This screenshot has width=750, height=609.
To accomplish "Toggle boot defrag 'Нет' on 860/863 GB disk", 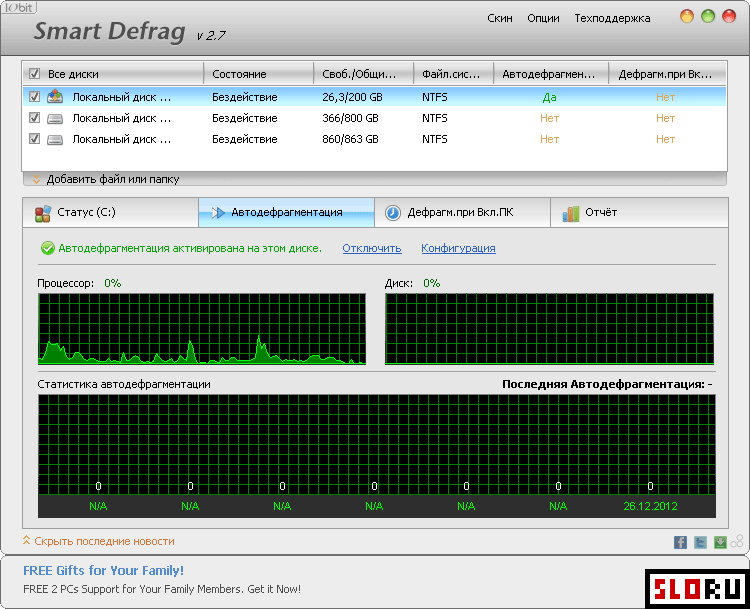I will pyautogui.click(x=665, y=139).
